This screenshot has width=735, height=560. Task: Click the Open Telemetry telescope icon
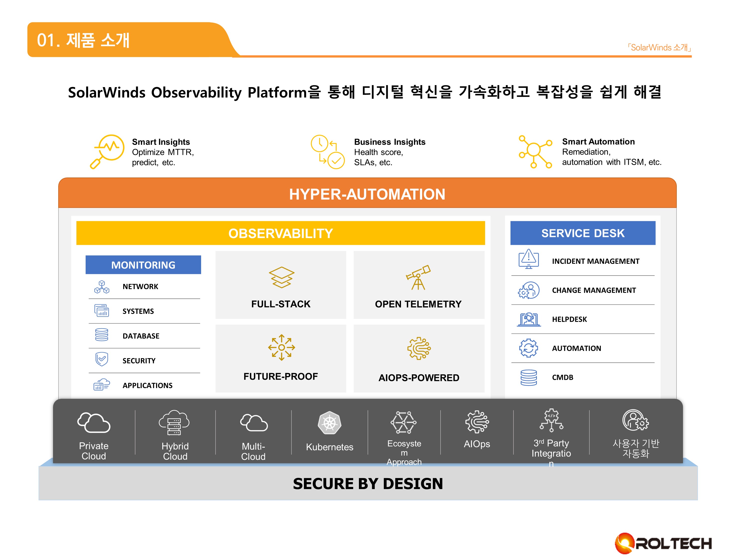418,277
